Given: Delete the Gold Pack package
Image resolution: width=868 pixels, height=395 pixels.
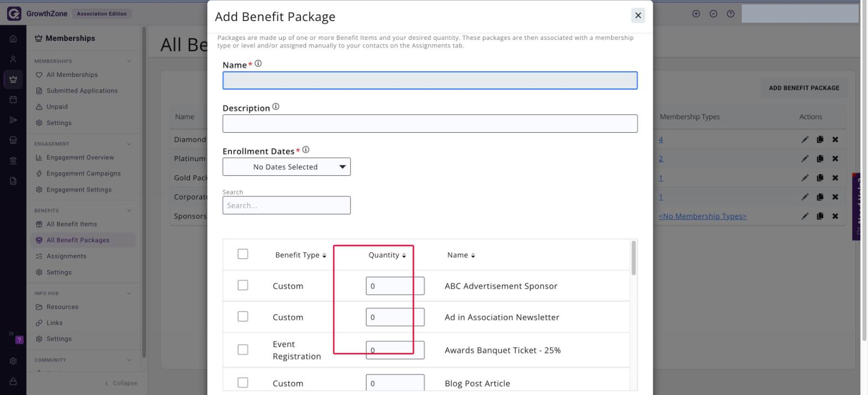Looking at the screenshot, I should point(835,178).
